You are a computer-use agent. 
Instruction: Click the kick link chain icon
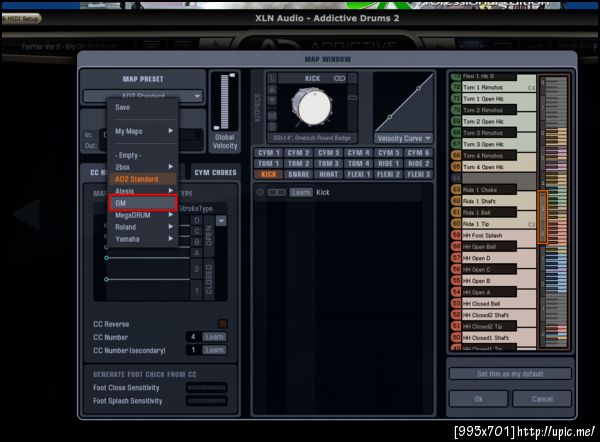coord(339,78)
